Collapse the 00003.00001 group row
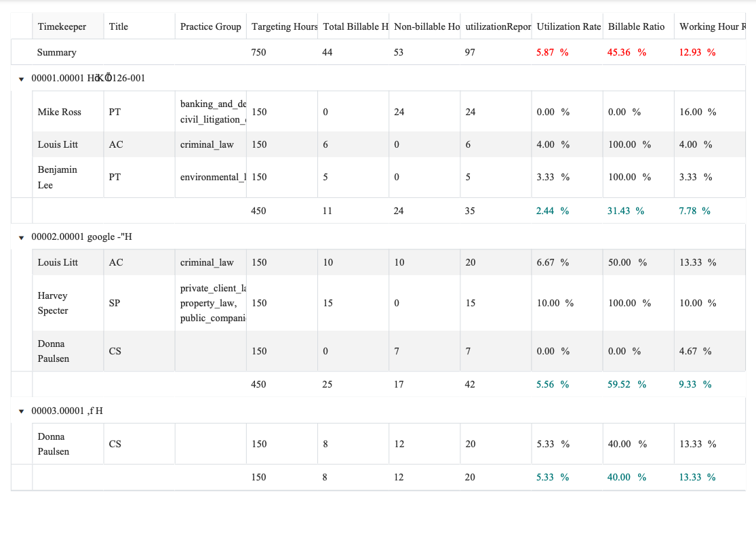756x536 pixels. pyautogui.click(x=22, y=411)
